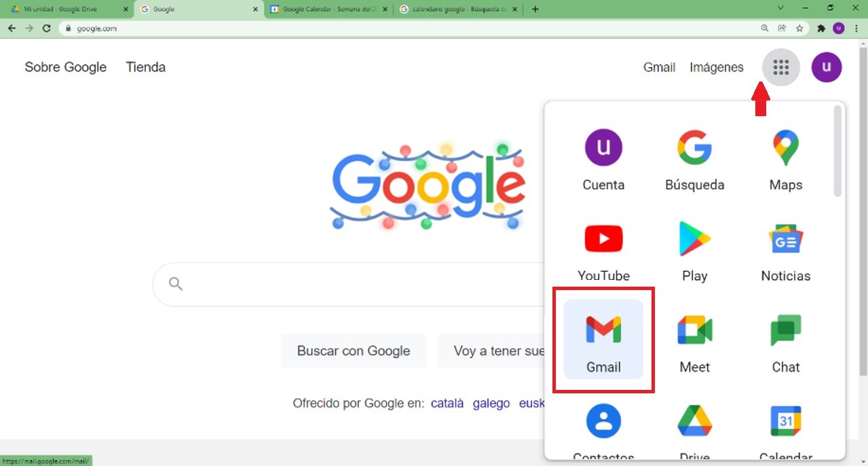Open Cuenta in the apps panel
868x466 pixels.
point(603,160)
